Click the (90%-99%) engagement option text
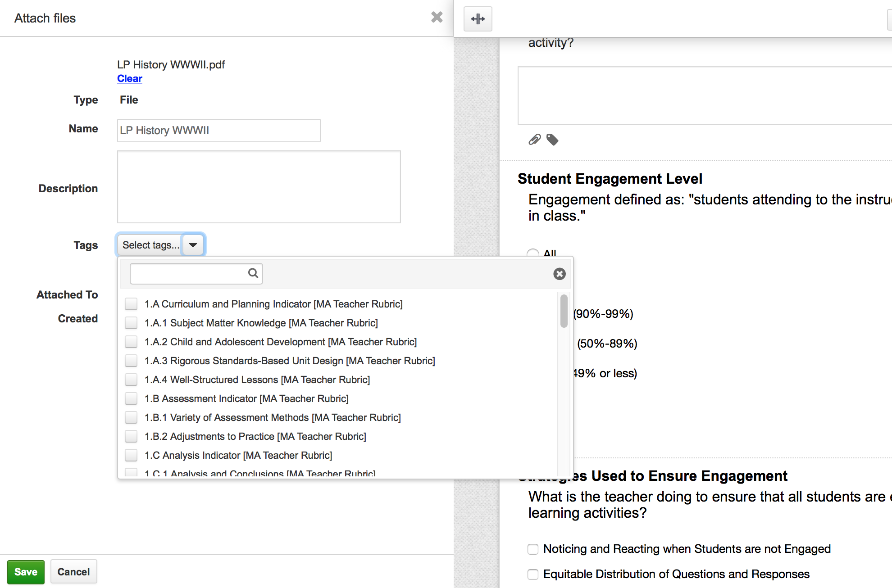The width and height of the screenshot is (892, 588). tap(603, 314)
